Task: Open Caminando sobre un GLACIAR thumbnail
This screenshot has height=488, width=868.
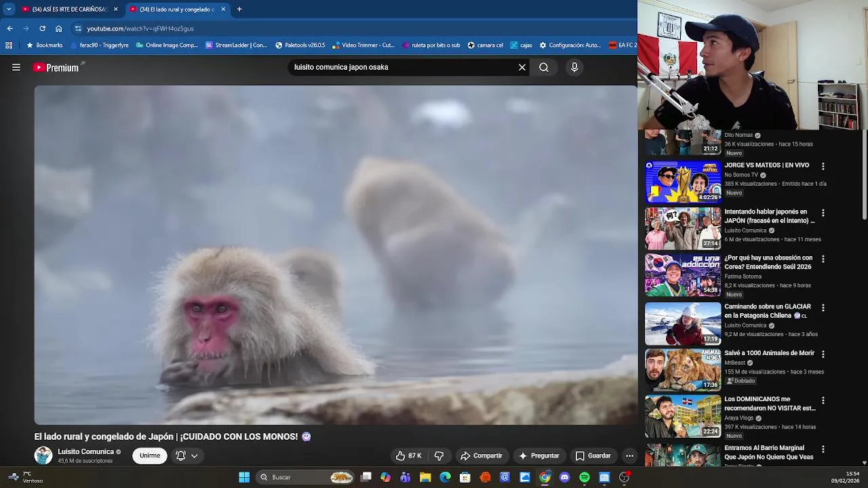Action: [683, 323]
